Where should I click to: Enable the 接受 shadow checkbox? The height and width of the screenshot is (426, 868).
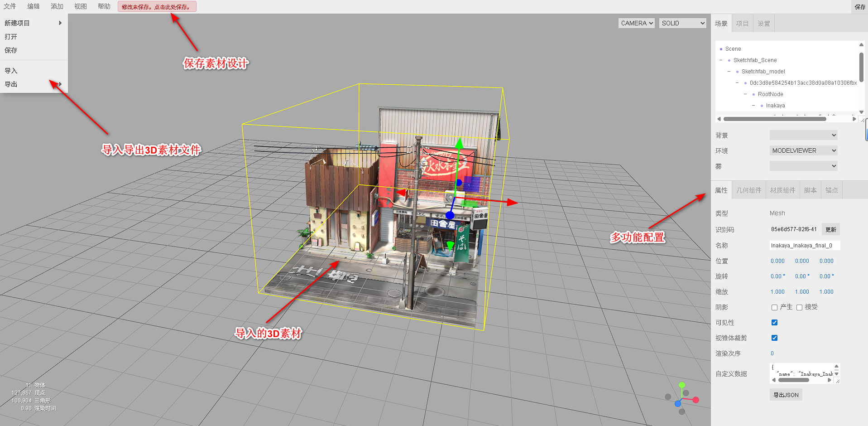point(799,307)
